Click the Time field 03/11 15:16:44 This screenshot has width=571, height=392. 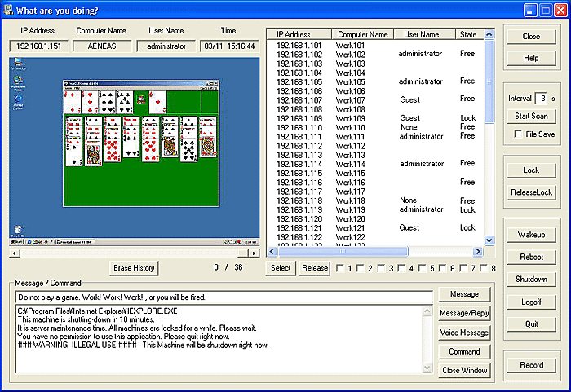229,46
